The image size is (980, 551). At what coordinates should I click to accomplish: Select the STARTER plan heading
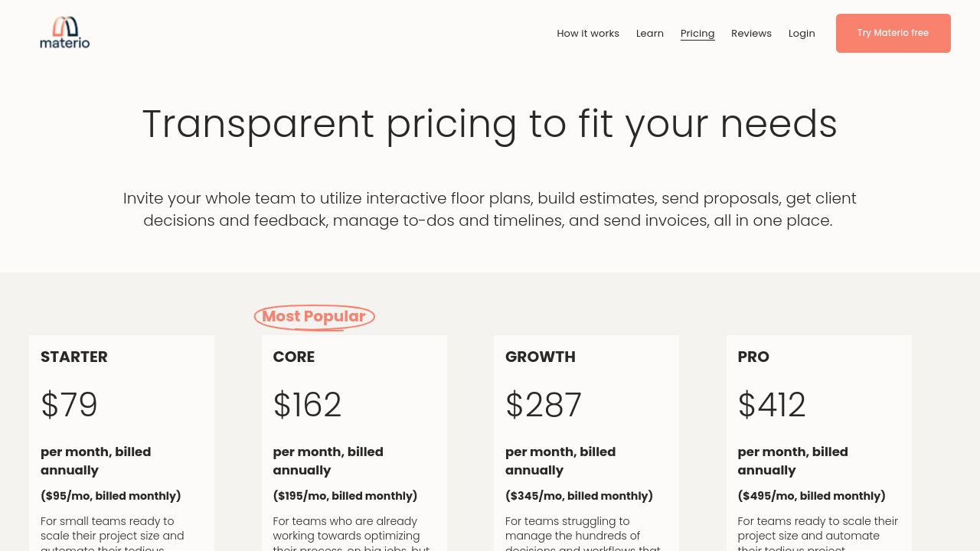(74, 357)
